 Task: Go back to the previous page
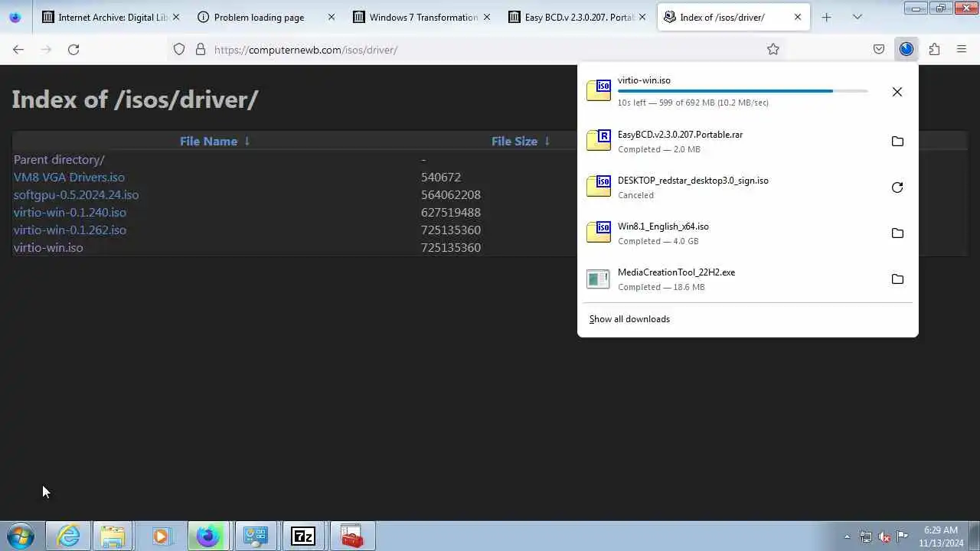(18, 49)
